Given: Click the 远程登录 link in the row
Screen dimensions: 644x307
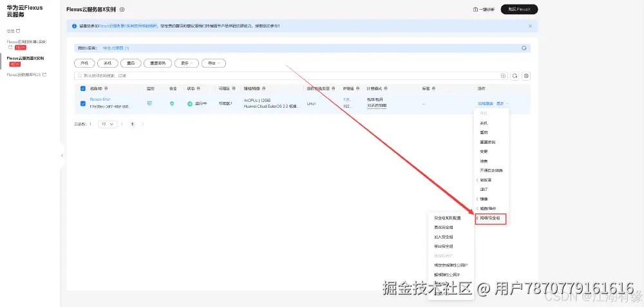Looking at the screenshot, I should pos(486,103).
